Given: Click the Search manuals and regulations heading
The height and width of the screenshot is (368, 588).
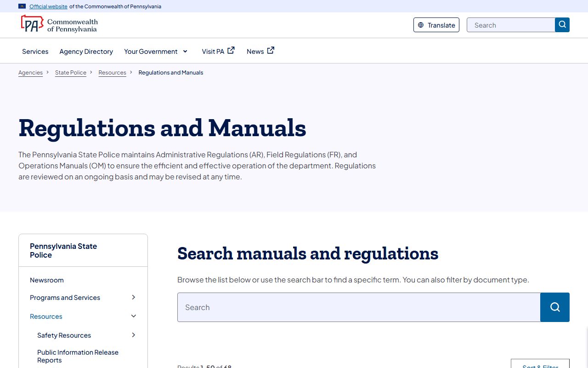Looking at the screenshot, I should point(308,253).
